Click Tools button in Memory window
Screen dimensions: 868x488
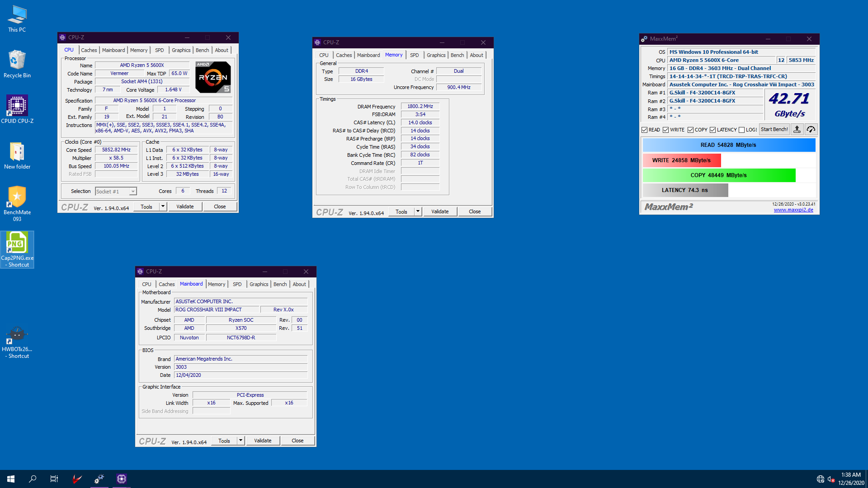(401, 211)
